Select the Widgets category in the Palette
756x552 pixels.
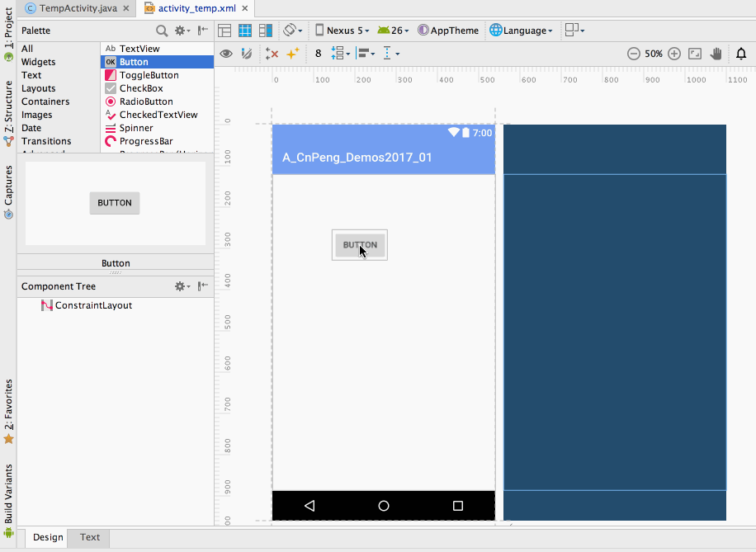tap(38, 61)
